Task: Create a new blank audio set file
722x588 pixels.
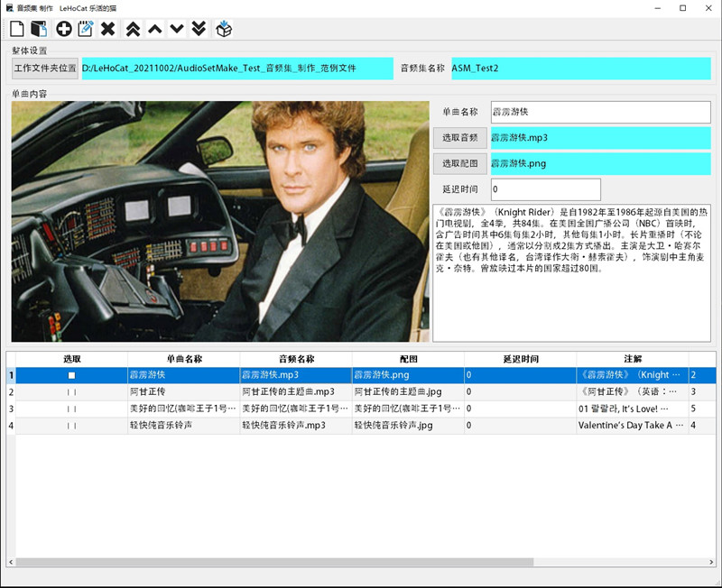Action: (17, 29)
